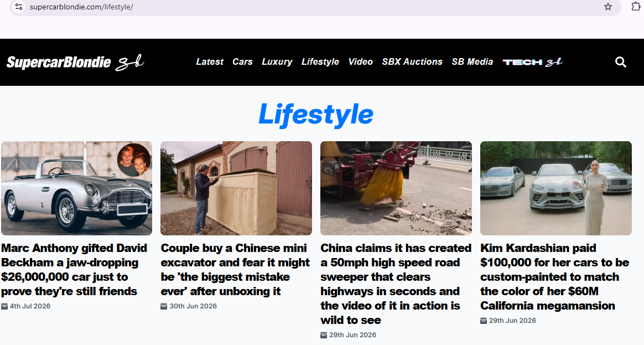Image resolution: width=644 pixels, height=345 pixels.
Task: Go to the Cars section
Action: (x=242, y=61)
